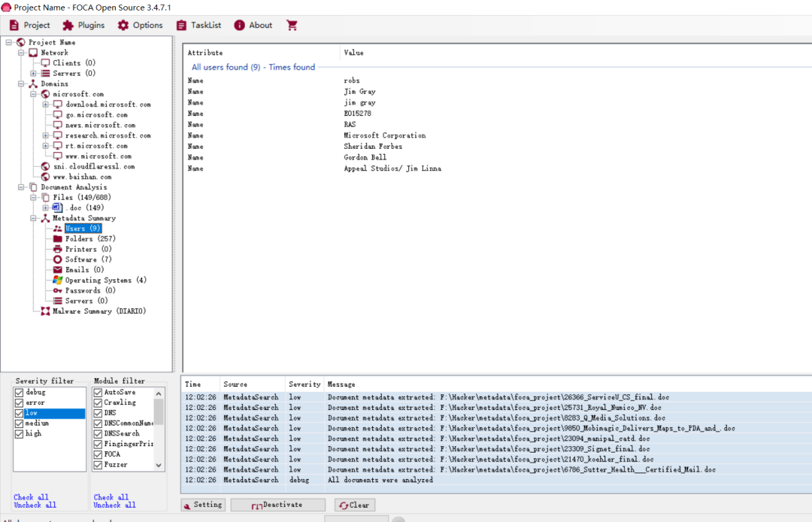Image resolution: width=812 pixels, height=522 pixels.
Task: Click the network Servers (0) icon
Action: (x=46, y=74)
